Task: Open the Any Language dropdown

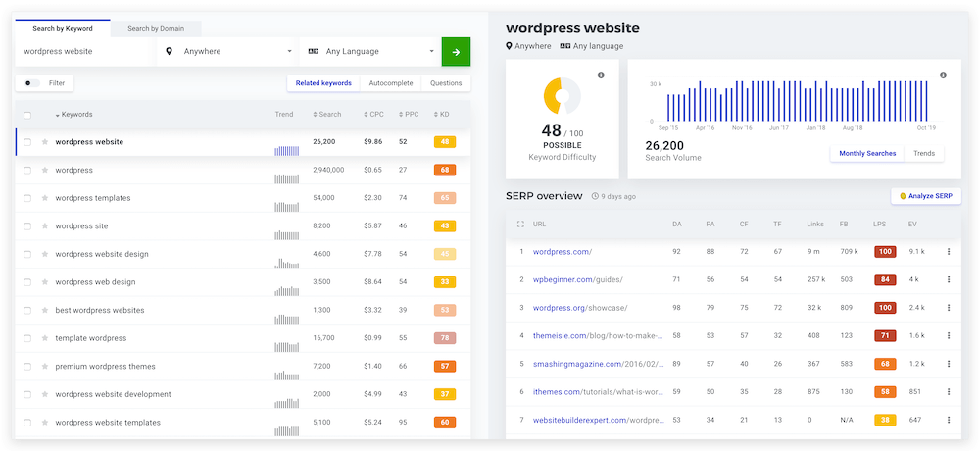Action: 370,51
